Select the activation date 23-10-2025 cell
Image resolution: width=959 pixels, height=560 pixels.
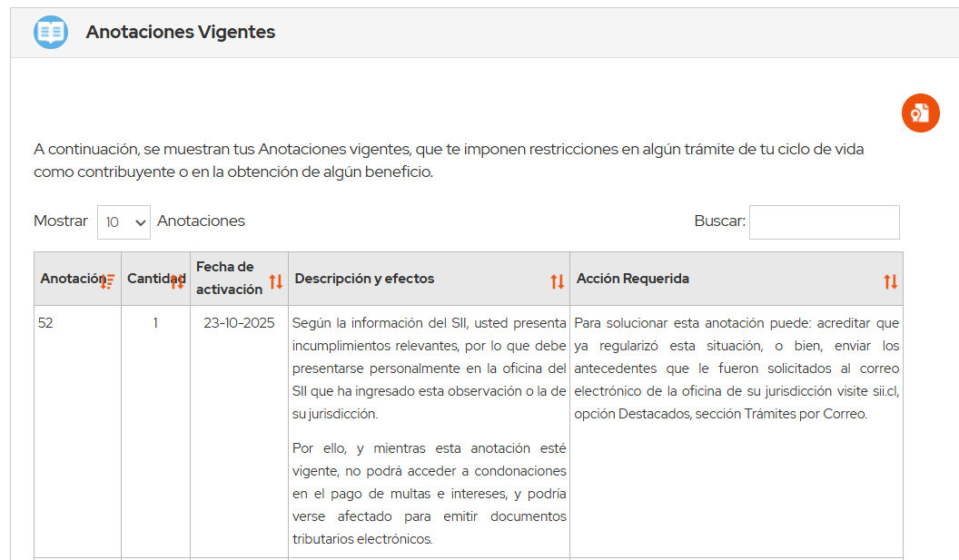point(238,322)
